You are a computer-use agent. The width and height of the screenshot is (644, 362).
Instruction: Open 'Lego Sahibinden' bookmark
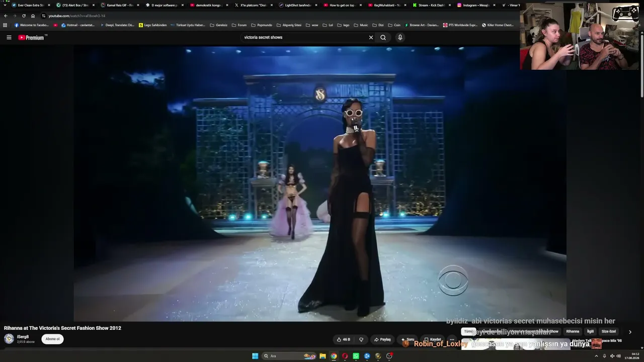coord(152,25)
